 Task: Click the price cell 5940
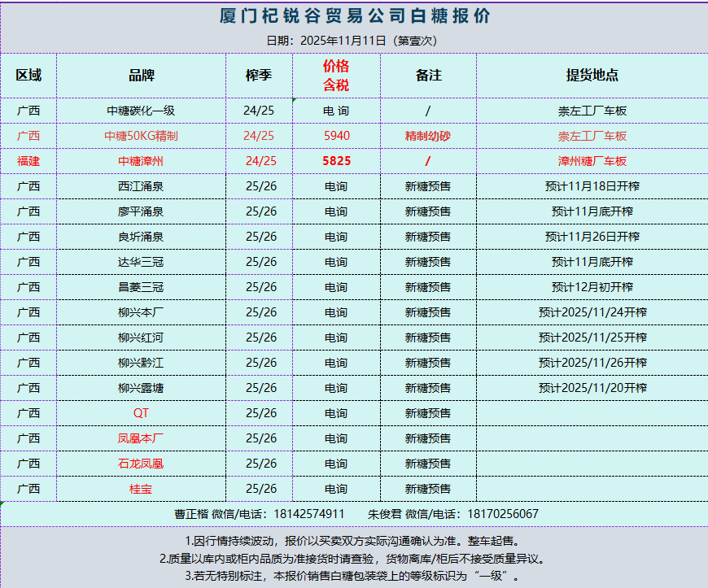coord(336,136)
